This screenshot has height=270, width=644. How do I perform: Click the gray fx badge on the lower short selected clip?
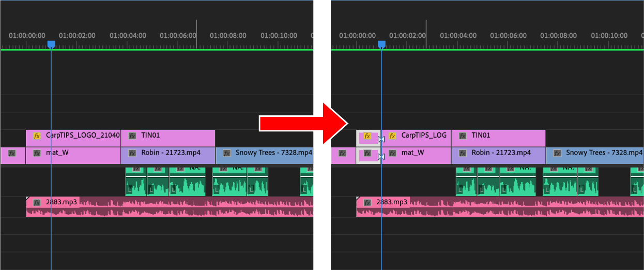point(367,153)
